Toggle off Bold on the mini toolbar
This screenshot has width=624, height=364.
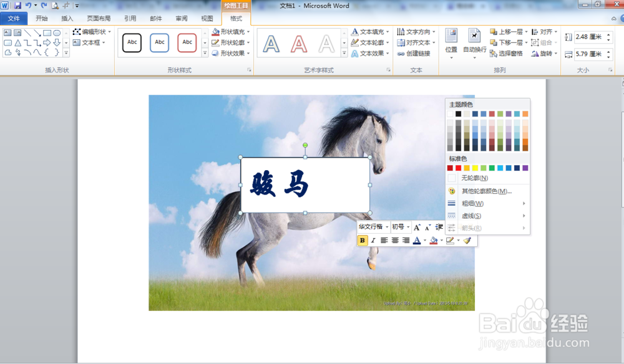pyautogui.click(x=362, y=241)
